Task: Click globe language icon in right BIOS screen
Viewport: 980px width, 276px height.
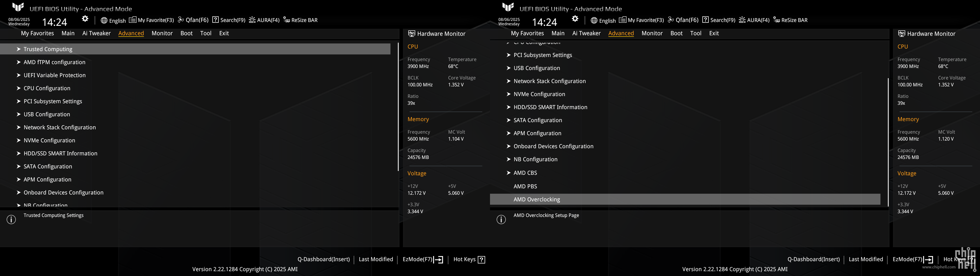Action: click(594, 20)
